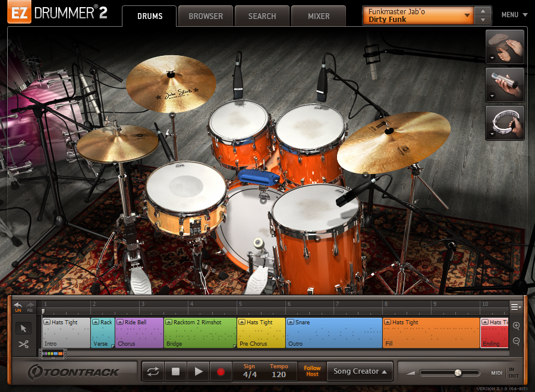The image size is (535, 392).
Task: Select the shaker percussion thumbnail
Action: [x=505, y=84]
